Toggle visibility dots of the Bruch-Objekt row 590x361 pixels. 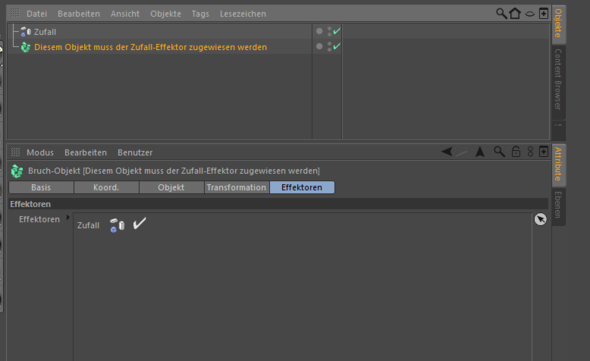click(330, 47)
